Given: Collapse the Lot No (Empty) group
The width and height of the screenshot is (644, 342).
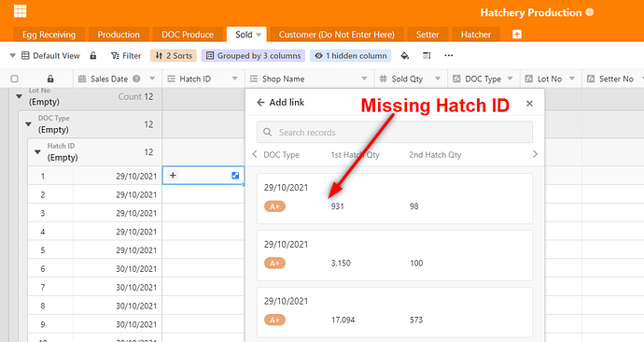Looking at the screenshot, I should click(19, 96).
